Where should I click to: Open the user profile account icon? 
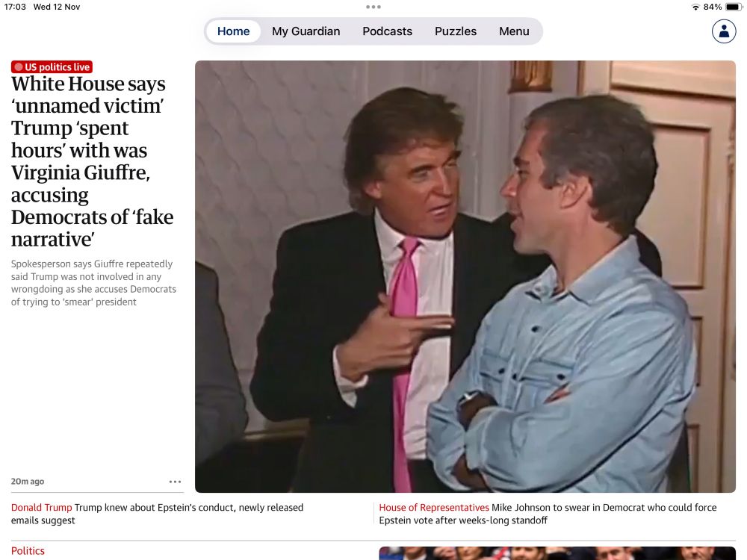click(x=724, y=31)
